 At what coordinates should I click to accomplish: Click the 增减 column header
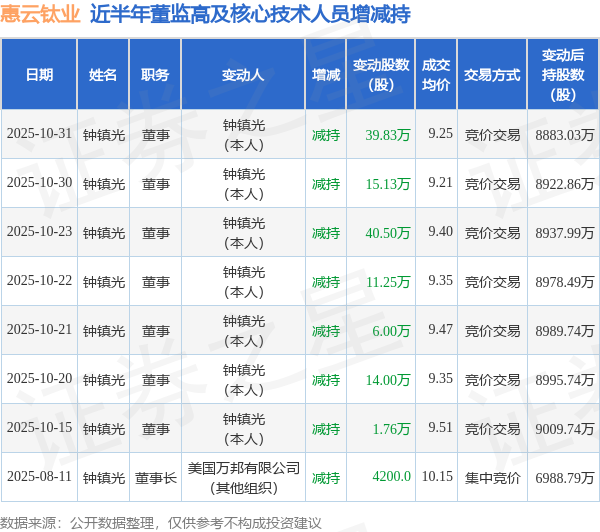click(326, 74)
